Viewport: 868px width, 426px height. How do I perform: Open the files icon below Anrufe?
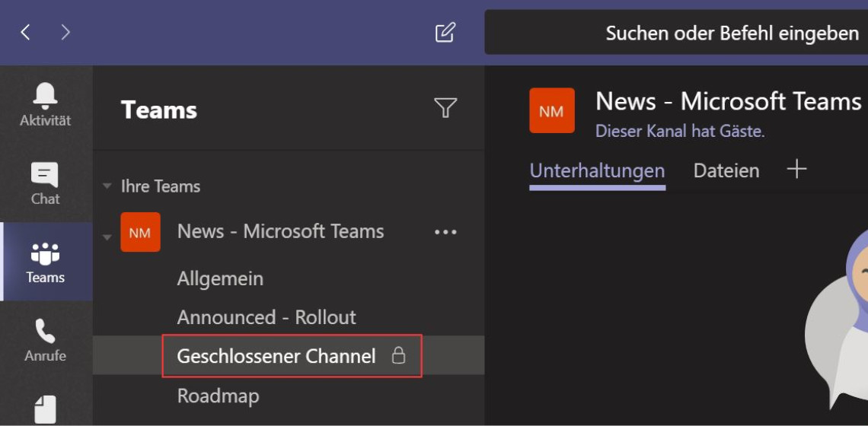tap(46, 409)
